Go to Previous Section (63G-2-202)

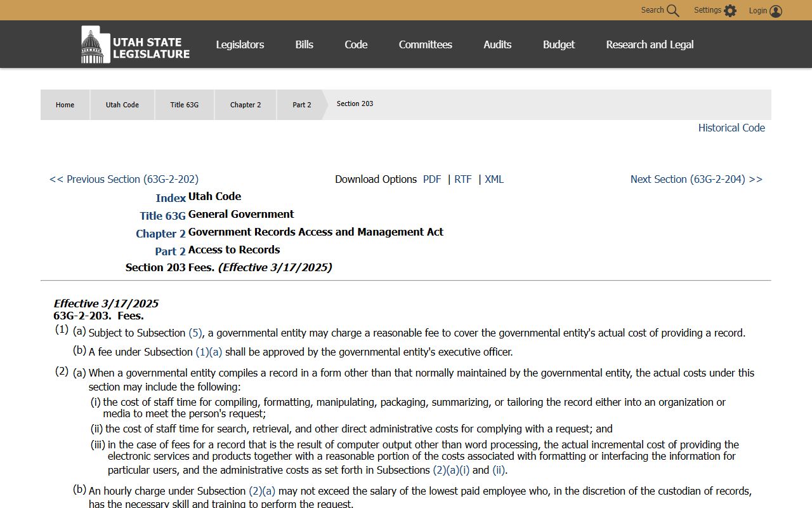point(124,179)
